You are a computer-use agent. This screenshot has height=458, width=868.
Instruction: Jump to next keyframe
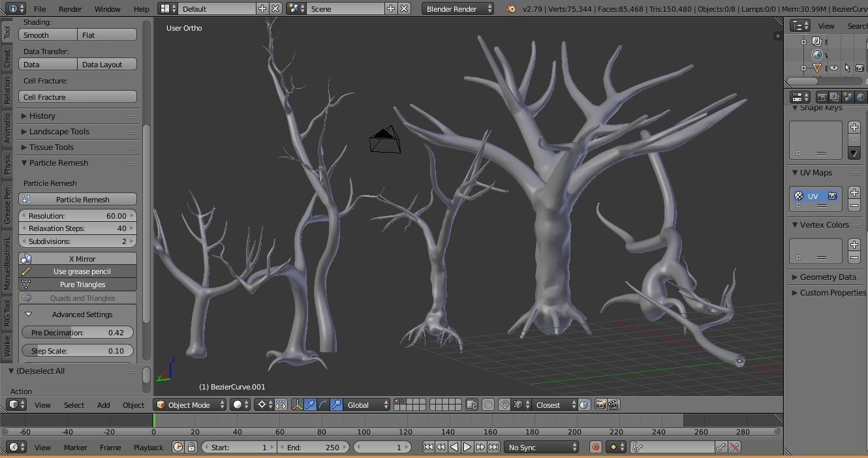point(480,447)
